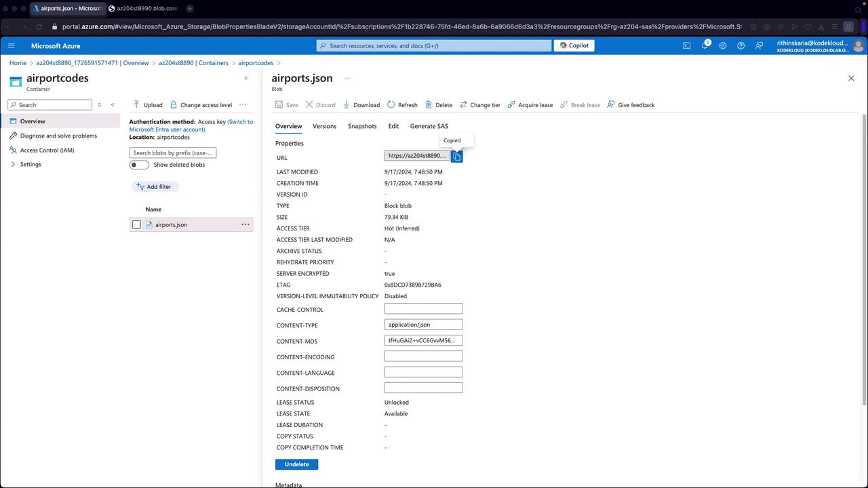Expand or collapse all sidebar menu groups
Image resolution: width=868 pixels, height=488 pixels.
click(x=99, y=105)
